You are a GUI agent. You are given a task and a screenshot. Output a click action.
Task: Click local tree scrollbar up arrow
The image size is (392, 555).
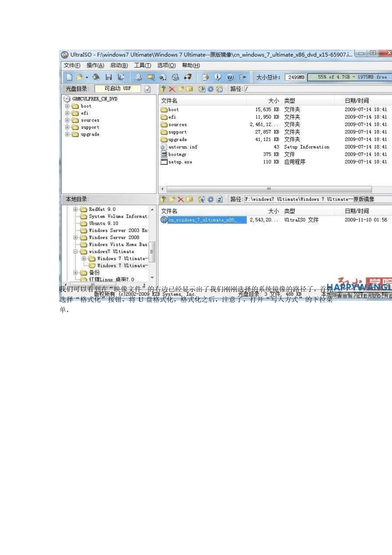tap(152, 210)
